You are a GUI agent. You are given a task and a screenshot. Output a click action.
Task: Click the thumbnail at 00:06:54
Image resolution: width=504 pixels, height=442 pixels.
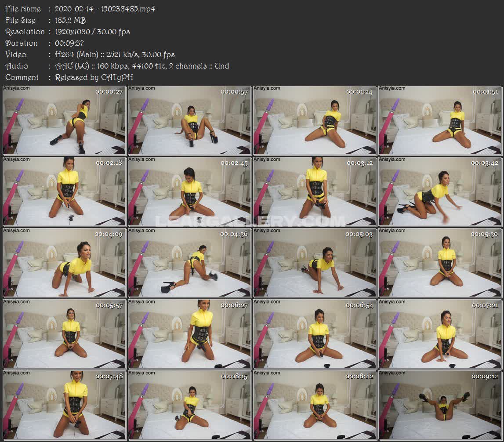tap(315, 334)
